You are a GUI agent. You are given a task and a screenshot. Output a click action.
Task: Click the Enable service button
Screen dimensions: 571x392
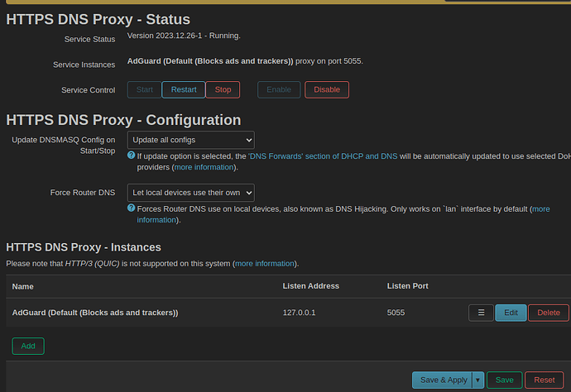(x=279, y=89)
